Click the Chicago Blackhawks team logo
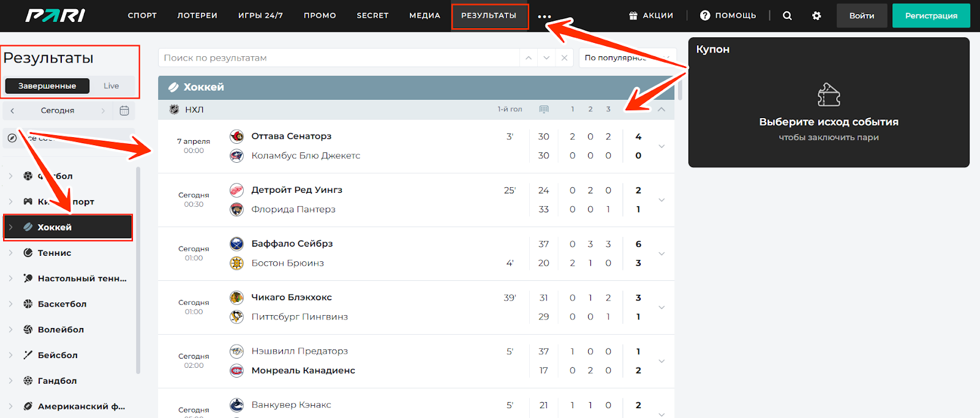This screenshot has height=418, width=980. pyautogui.click(x=236, y=297)
